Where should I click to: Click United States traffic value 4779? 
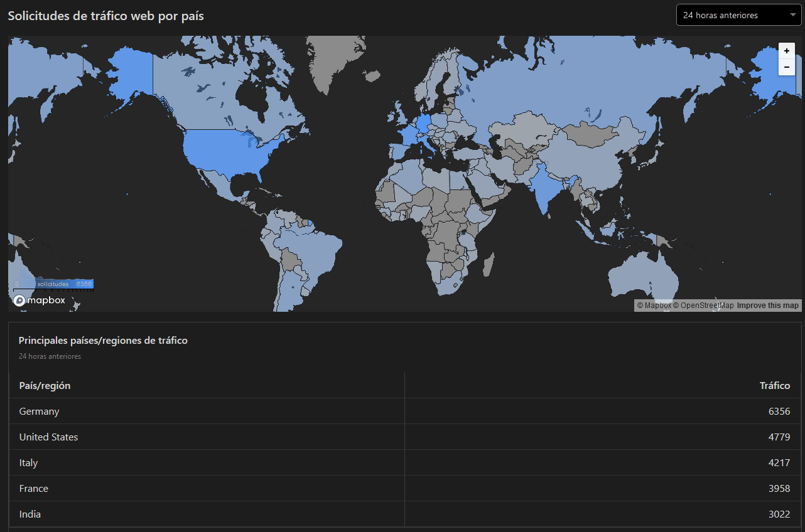click(779, 437)
